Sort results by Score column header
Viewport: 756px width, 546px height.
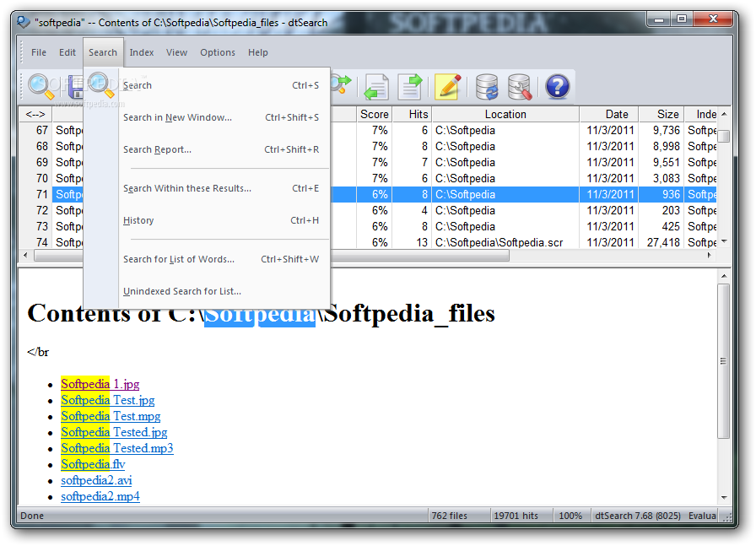[374, 114]
